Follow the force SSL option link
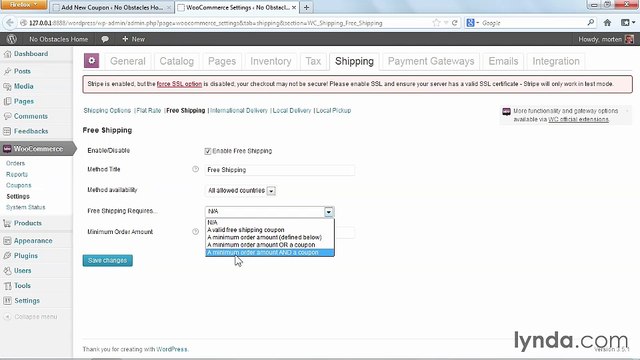 pyautogui.click(x=179, y=84)
